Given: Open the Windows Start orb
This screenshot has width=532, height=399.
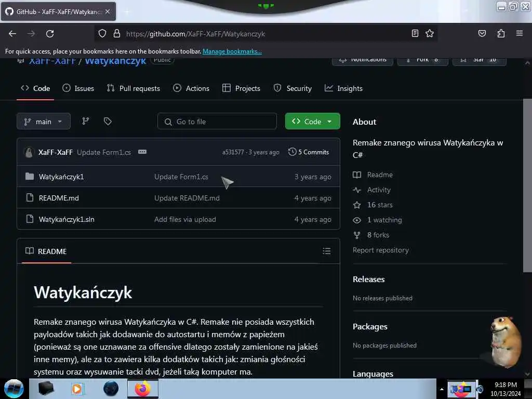Looking at the screenshot, I should 14,389.
